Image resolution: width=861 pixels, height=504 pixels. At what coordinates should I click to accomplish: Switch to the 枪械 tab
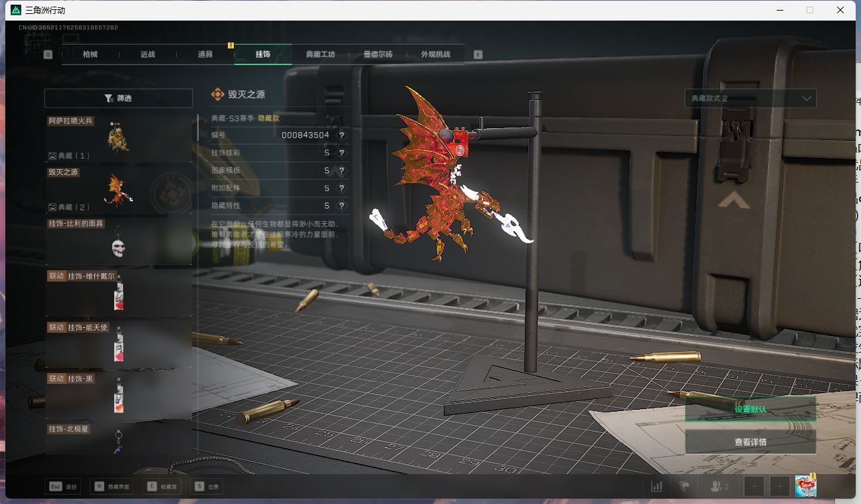[x=90, y=54]
